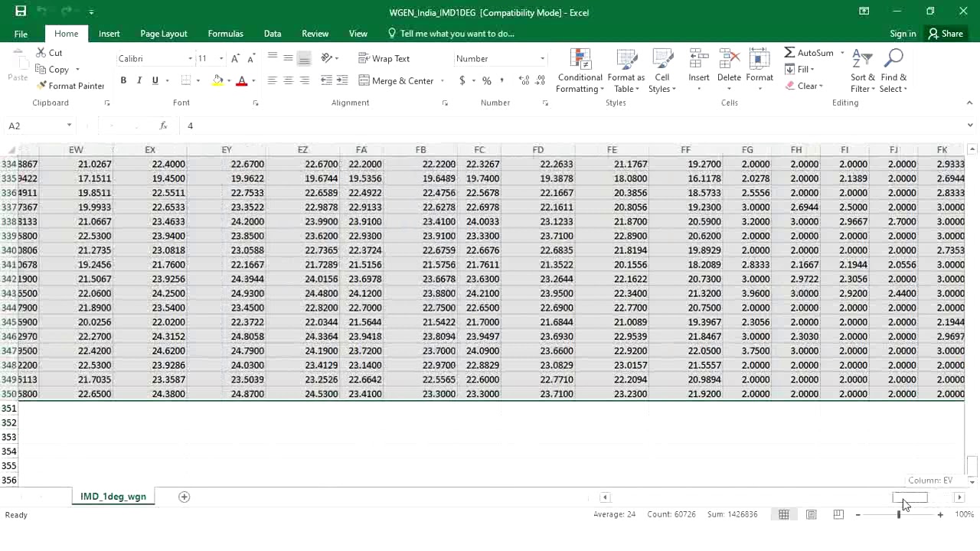The height and width of the screenshot is (551, 980).
Task: Apply percent style
Action: [486, 80]
